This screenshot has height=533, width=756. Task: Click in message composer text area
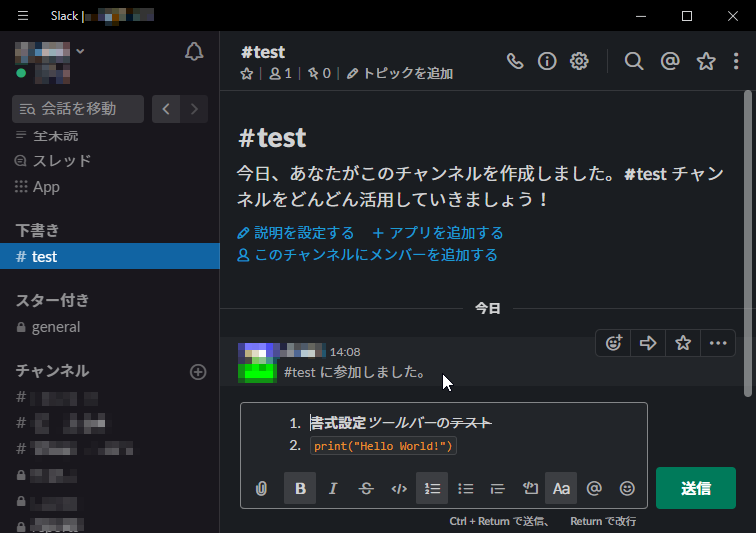coord(444,435)
